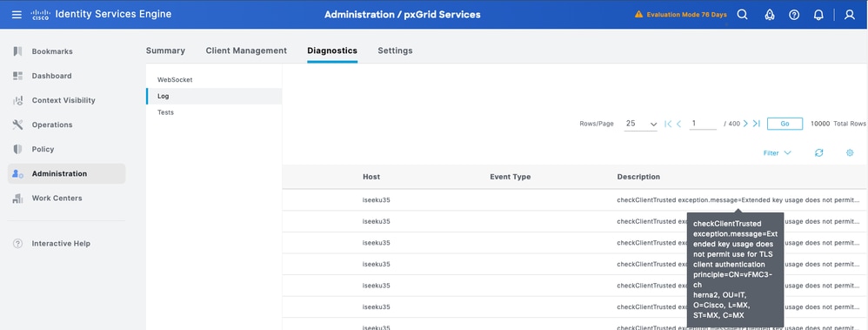Click the Work Centers icon
Screen dimensions: 868x330
point(17,198)
